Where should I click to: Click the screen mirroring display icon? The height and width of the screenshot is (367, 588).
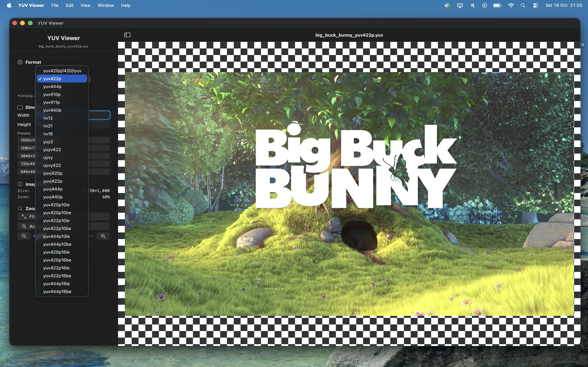460,5
